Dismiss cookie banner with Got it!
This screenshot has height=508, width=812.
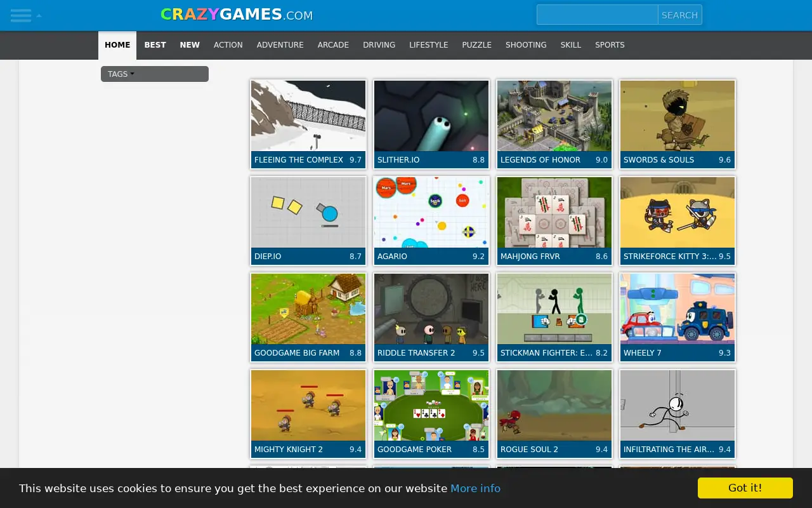click(x=745, y=488)
